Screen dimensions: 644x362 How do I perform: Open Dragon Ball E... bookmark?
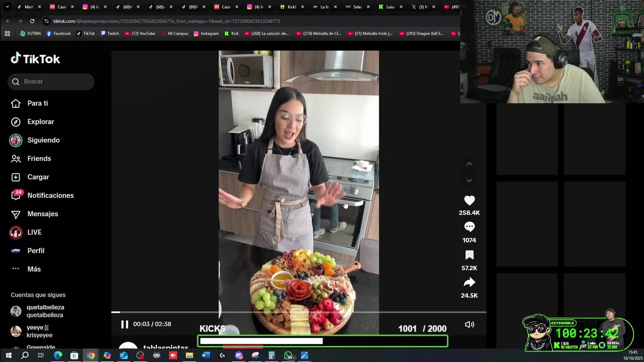coord(422,34)
